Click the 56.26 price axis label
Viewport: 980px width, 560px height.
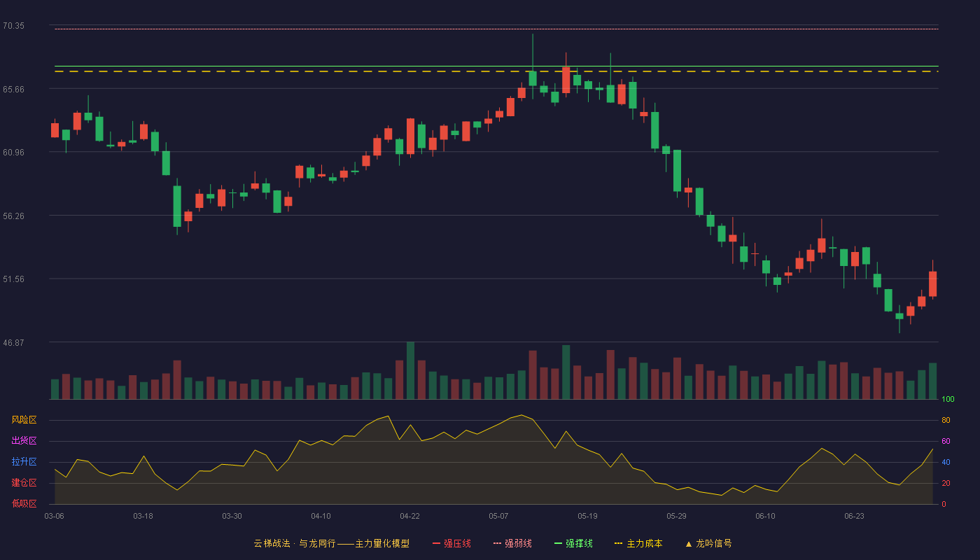point(13,216)
